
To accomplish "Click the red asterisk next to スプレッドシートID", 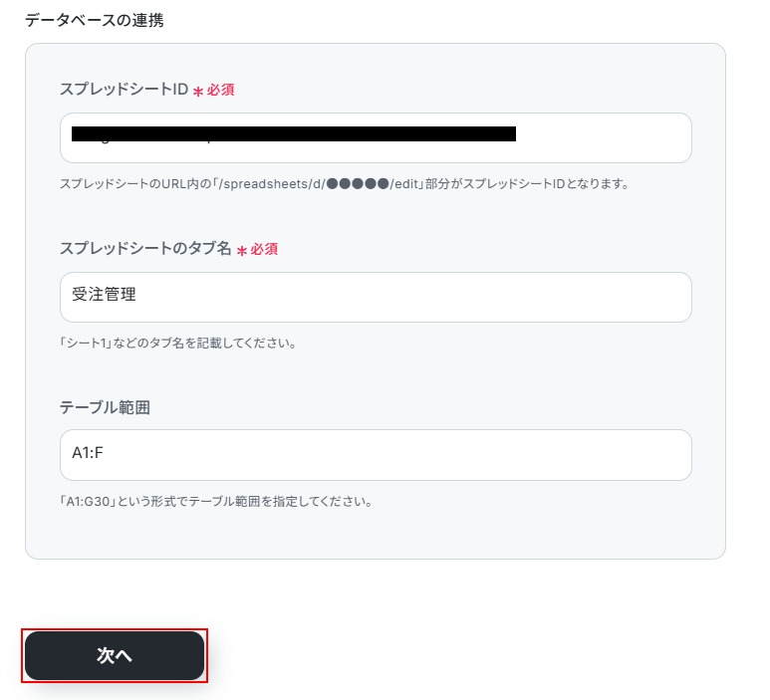I will (198, 92).
